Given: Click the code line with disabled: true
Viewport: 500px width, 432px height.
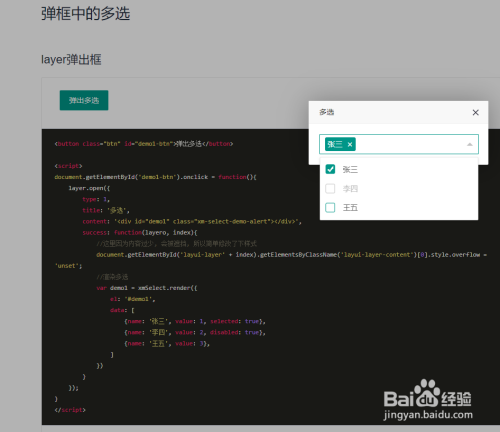Looking at the screenshot, I should click(195, 332).
